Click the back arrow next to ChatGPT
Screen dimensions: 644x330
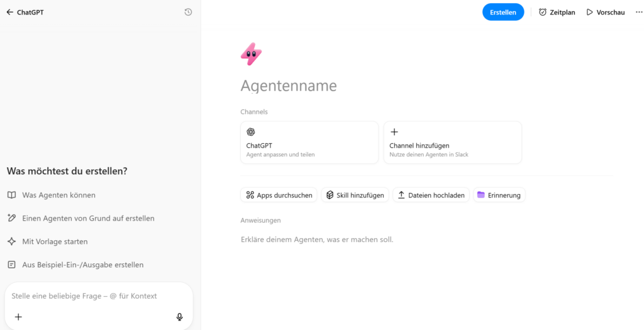click(x=9, y=12)
